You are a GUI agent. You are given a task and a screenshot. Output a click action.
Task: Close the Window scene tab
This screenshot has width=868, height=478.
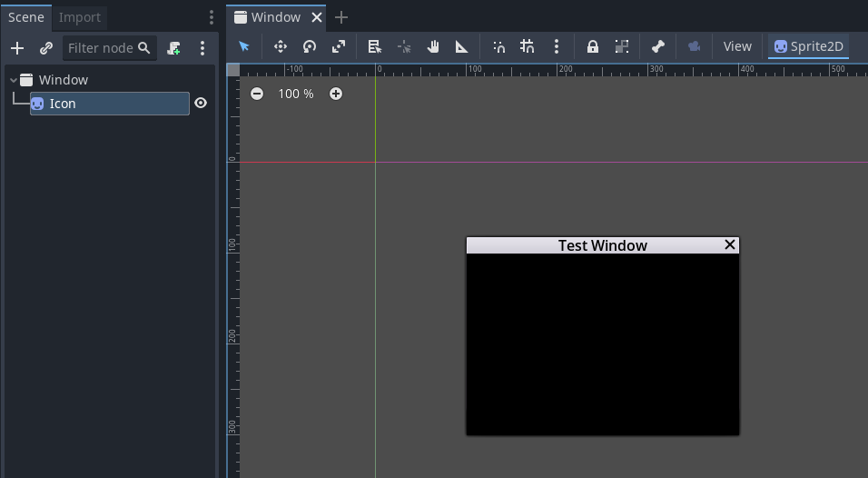pyautogui.click(x=317, y=18)
